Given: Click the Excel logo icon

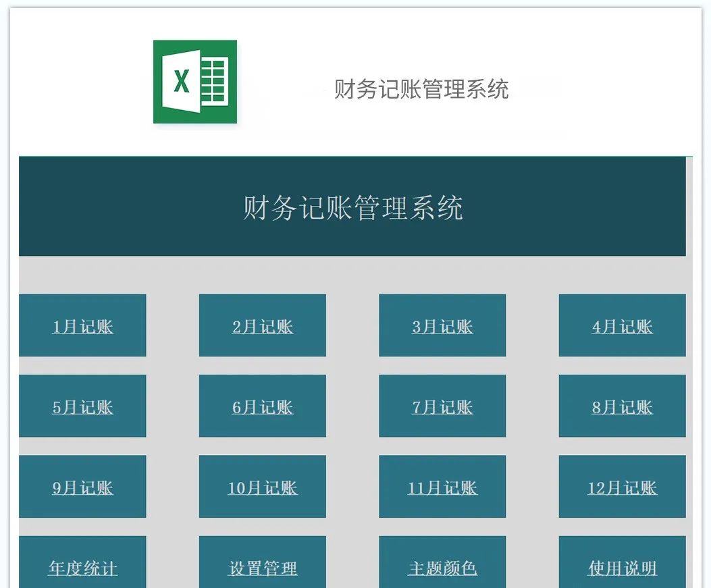Looking at the screenshot, I should pos(194,82).
